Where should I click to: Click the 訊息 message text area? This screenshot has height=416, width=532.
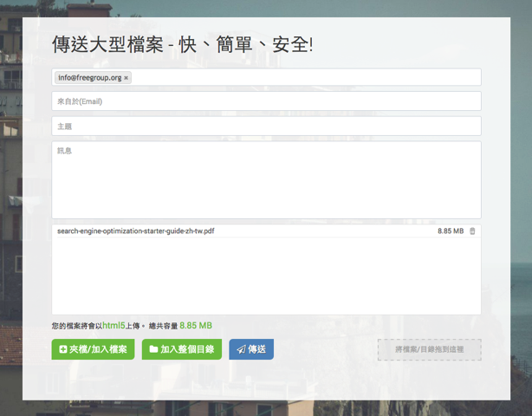pos(266,180)
